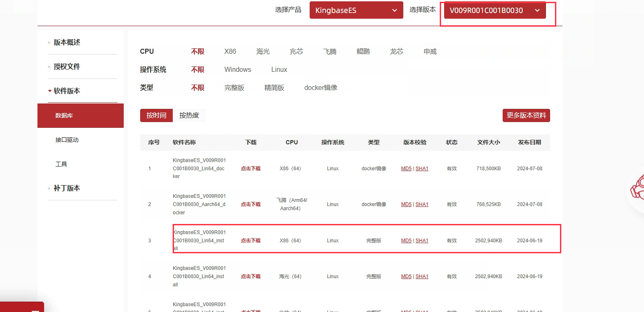Image resolution: width=644 pixels, height=312 pixels.
Task: Click 点击下载 for X86 Lin64_install row 3
Action: (251, 241)
